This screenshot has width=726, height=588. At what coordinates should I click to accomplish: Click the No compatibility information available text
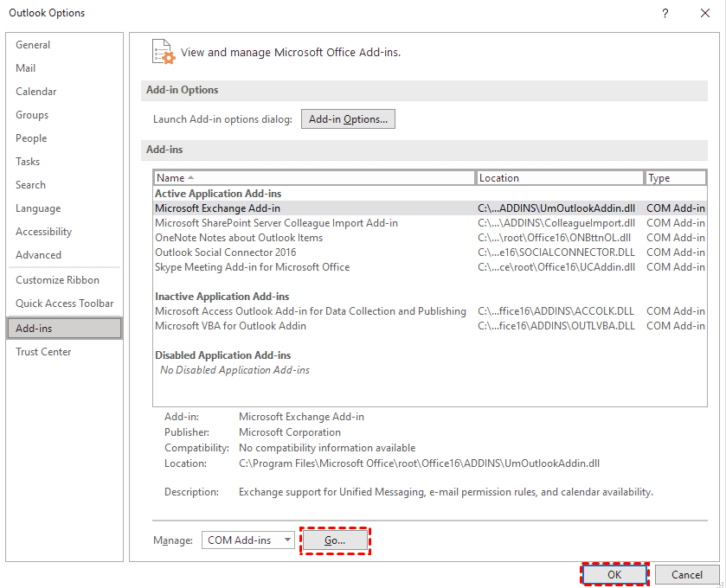pyautogui.click(x=327, y=448)
